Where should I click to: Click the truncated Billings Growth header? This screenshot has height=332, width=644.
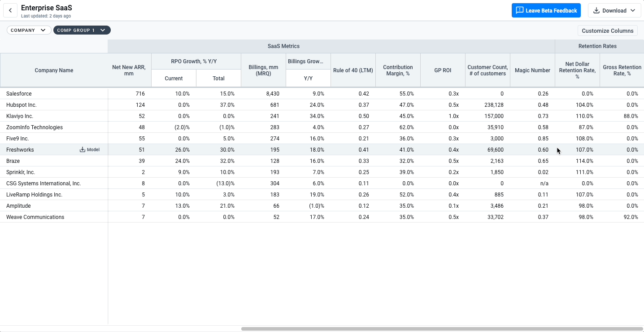click(x=308, y=61)
